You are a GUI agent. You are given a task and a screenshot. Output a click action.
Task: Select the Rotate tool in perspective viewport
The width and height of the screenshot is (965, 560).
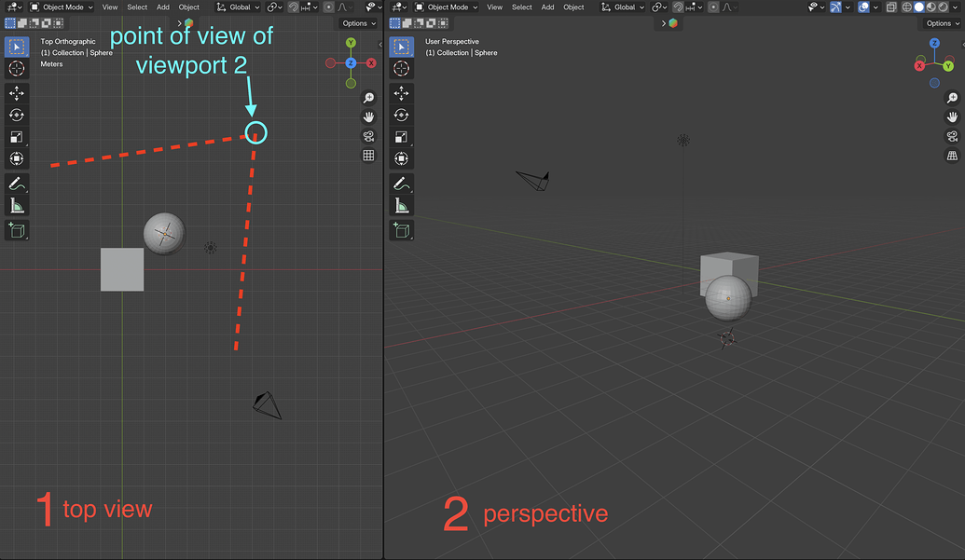(x=401, y=115)
